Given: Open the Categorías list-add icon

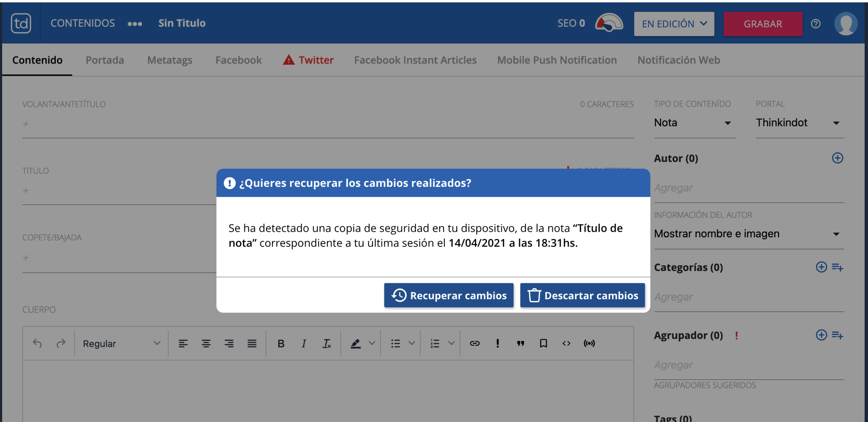Looking at the screenshot, I should click(x=837, y=267).
